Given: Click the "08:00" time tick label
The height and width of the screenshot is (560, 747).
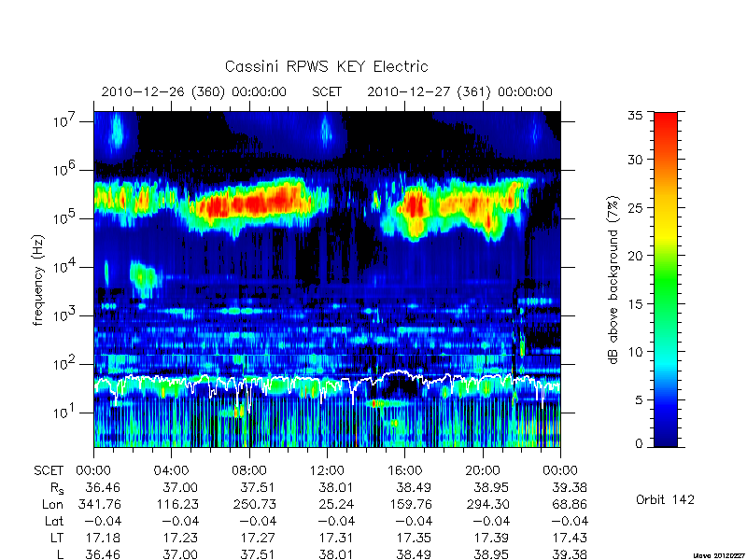Looking at the screenshot, I should [x=249, y=470].
